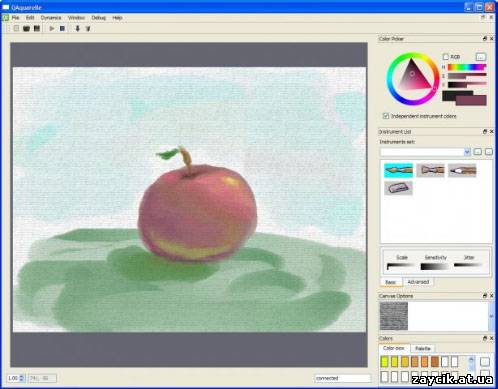
Task: Click the open file toolbar icon
Action: coord(26,29)
